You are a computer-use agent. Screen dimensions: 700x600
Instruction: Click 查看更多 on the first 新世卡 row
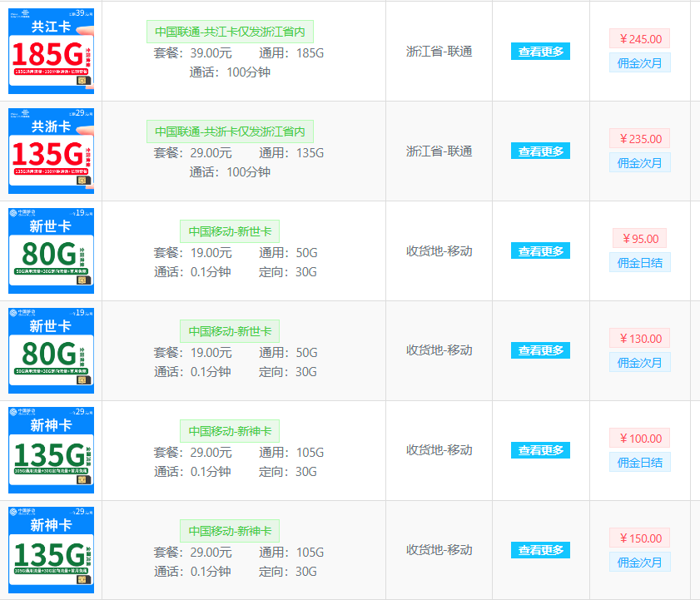coord(539,250)
